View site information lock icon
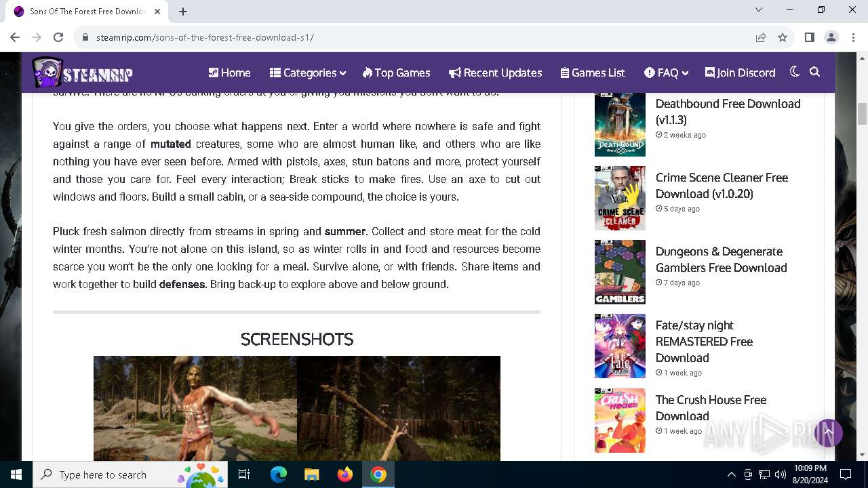Viewport: 868px width, 488px height. coord(85,37)
